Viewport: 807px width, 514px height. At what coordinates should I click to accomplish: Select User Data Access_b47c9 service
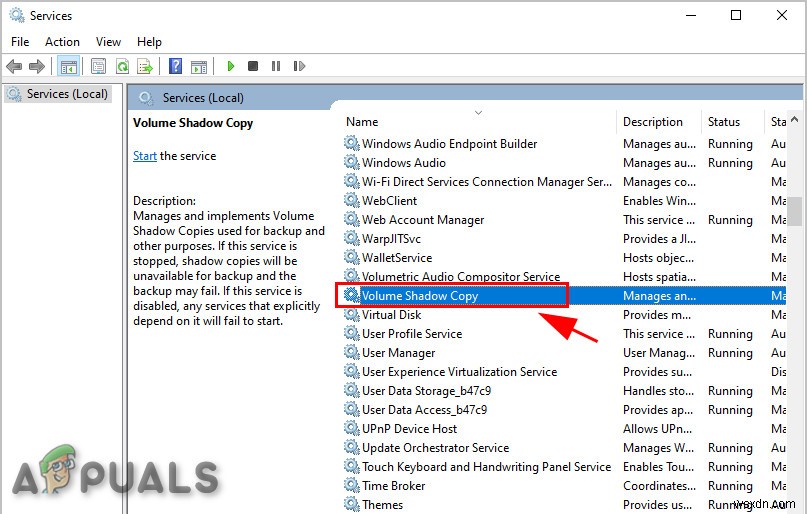564,410
